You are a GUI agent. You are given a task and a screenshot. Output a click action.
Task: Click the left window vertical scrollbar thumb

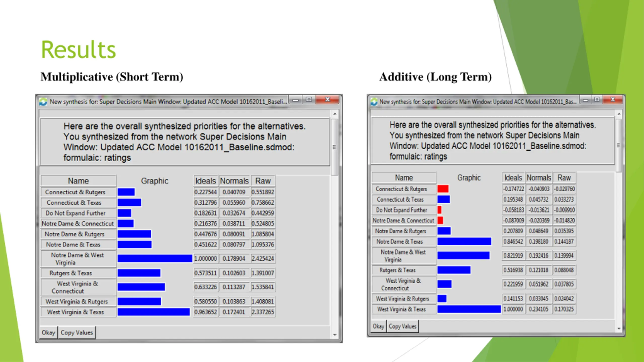335,147
